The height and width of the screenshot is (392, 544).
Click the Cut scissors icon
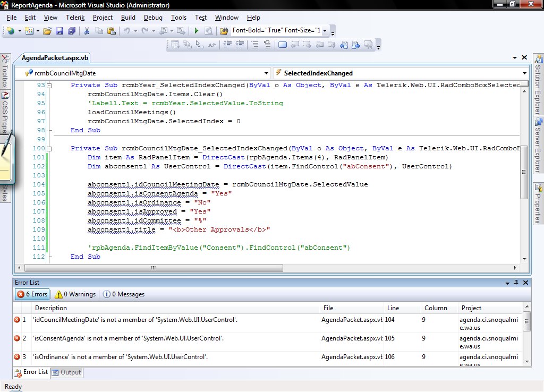tap(87, 31)
